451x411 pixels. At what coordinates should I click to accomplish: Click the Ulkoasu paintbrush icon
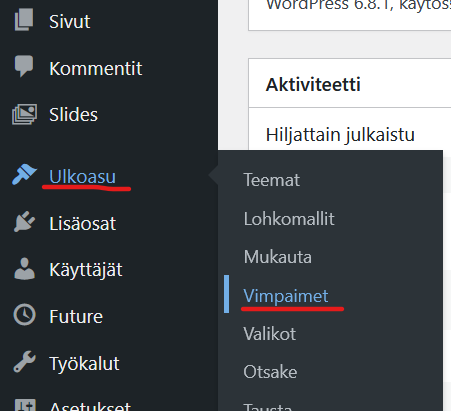[24, 174]
